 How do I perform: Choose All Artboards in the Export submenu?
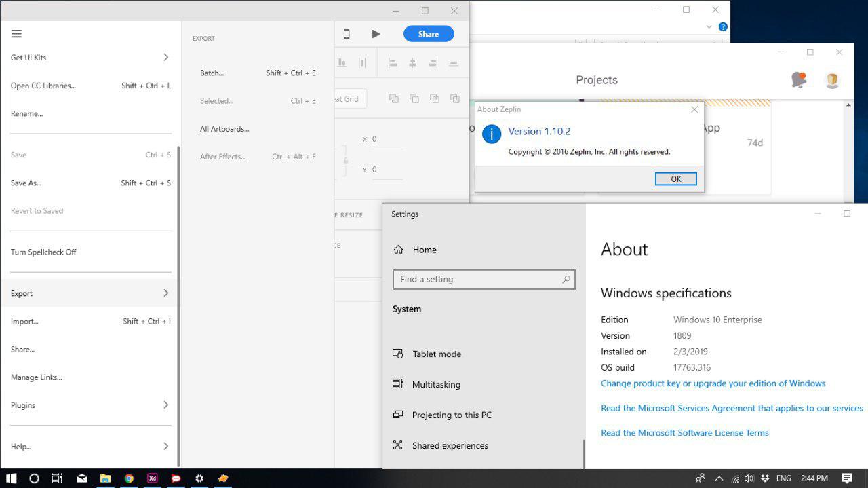tap(258, 129)
